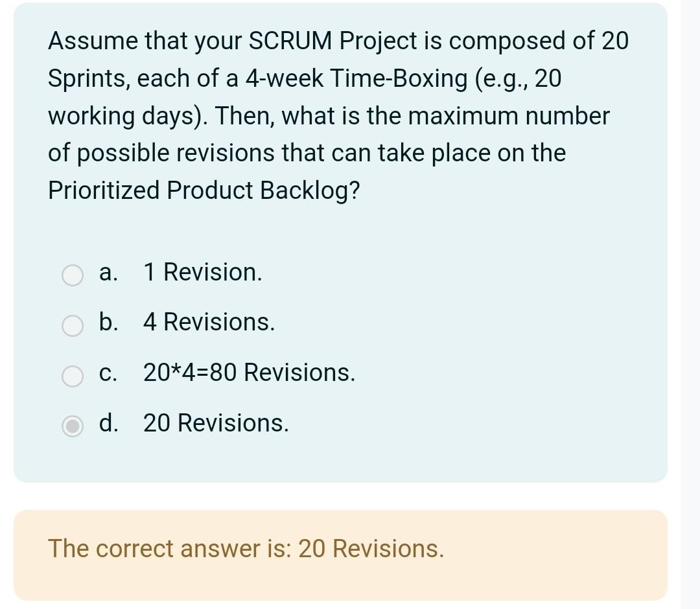This screenshot has width=700, height=609.
Task: Click the question text about SCRUM Sprints
Action: pyautogui.click(x=337, y=117)
